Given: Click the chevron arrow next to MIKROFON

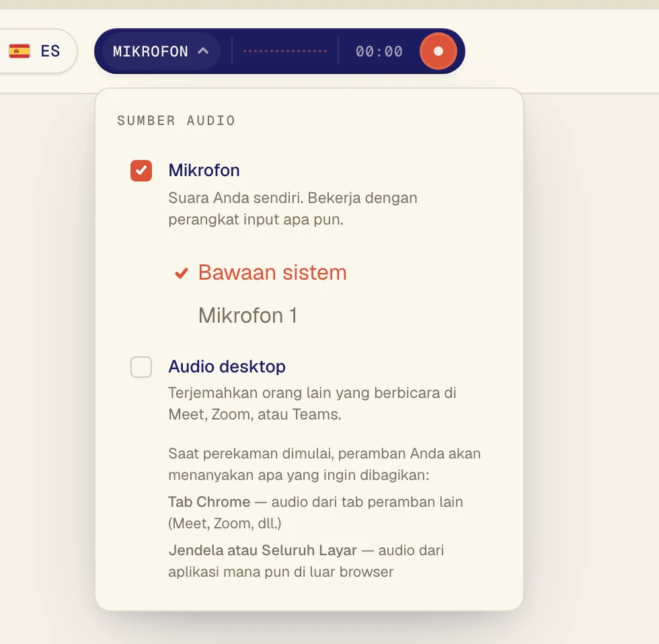Looking at the screenshot, I should point(203,51).
